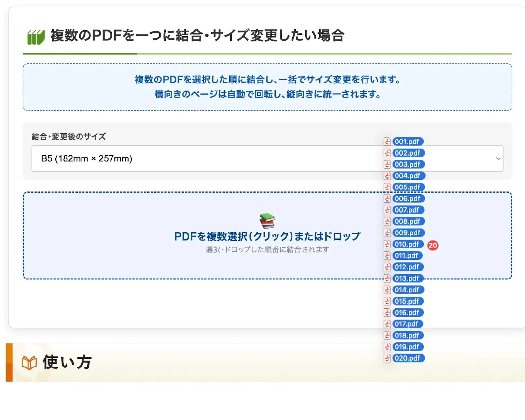The image size is (525, 420).
Task: Select the 010.pdf file label
Action: (x=407, y=244)
